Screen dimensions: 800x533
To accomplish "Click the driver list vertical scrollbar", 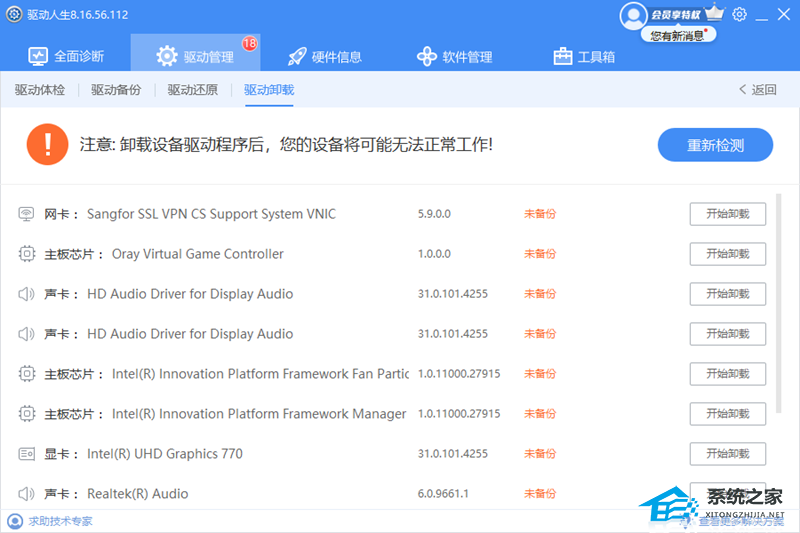I will [778, 303].
